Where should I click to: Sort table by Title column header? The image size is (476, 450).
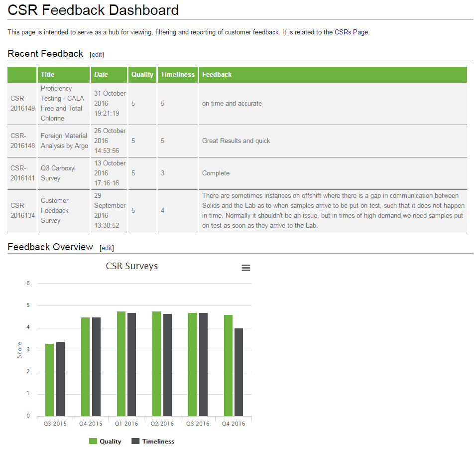pos(48,74)
